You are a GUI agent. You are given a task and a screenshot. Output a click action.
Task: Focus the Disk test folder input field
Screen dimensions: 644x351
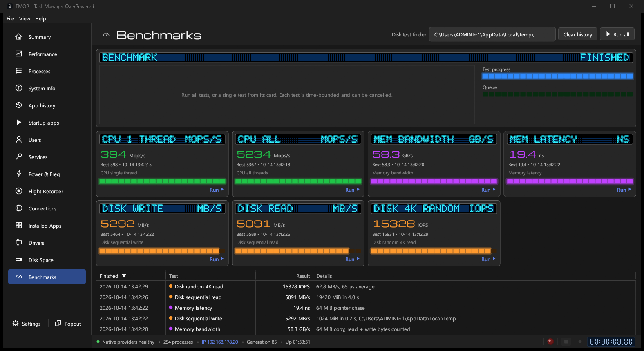(x=492, y=34)
